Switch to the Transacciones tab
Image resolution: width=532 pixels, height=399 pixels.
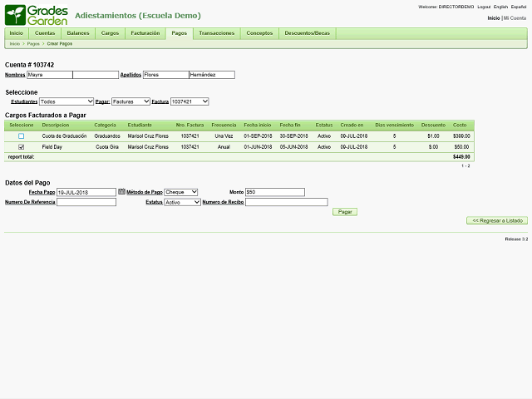[217, 33]
